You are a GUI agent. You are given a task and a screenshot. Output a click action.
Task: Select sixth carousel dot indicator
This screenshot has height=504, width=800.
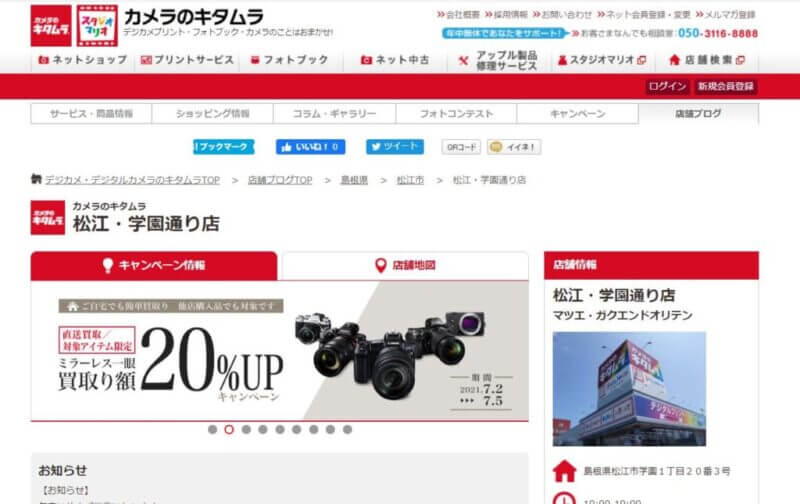point(296,430)
